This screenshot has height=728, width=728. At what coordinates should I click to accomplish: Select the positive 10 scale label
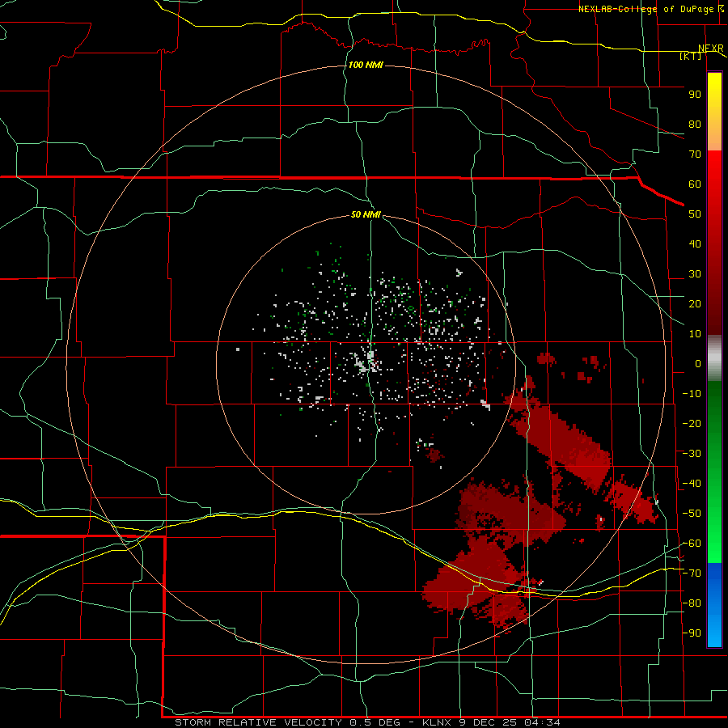click(x=695, y=334)
